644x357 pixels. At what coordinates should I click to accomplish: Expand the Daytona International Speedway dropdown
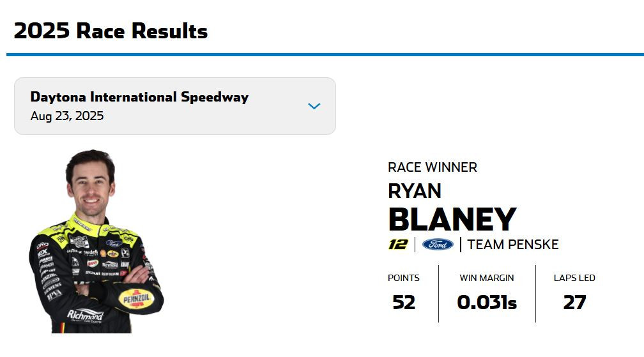tap(175, 106)
